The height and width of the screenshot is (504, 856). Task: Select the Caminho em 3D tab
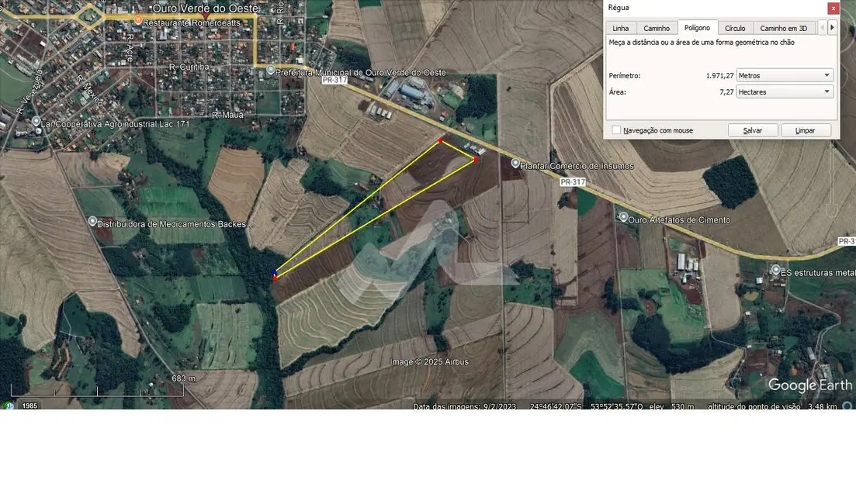[783, 28]
